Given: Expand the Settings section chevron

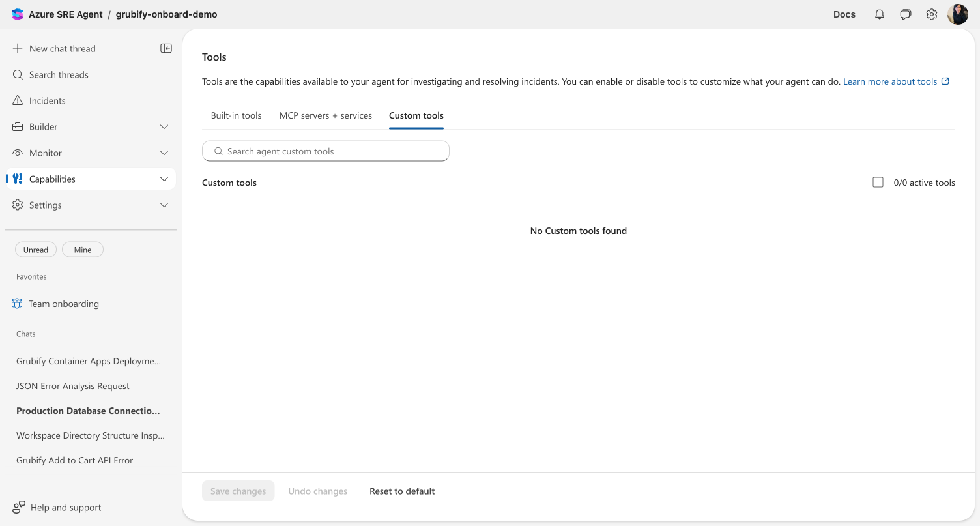Looking at the screenshot, I should point(164,205).
